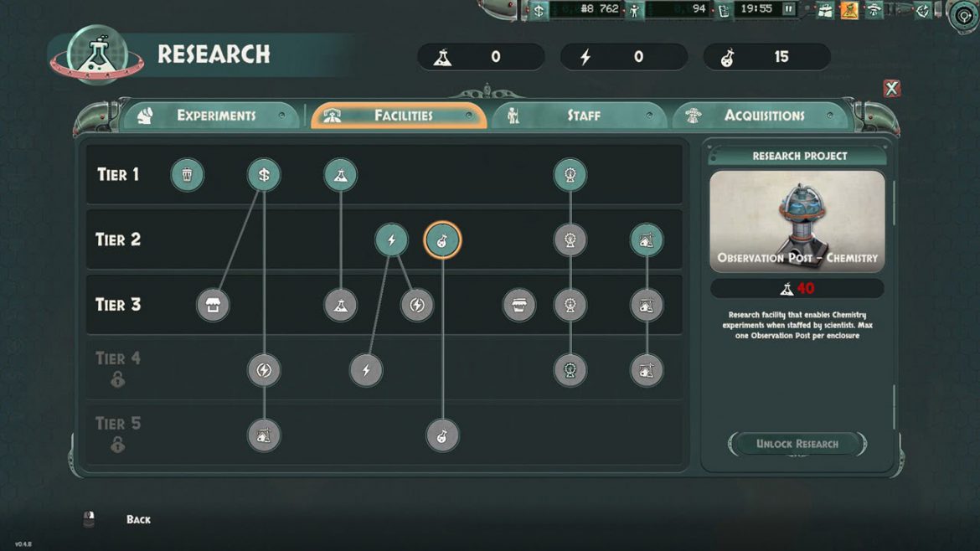Select the highlighted chemistry flask node in Tier 2
The height and width of the screenshot is (551, 980).
(x=442, y=240)
